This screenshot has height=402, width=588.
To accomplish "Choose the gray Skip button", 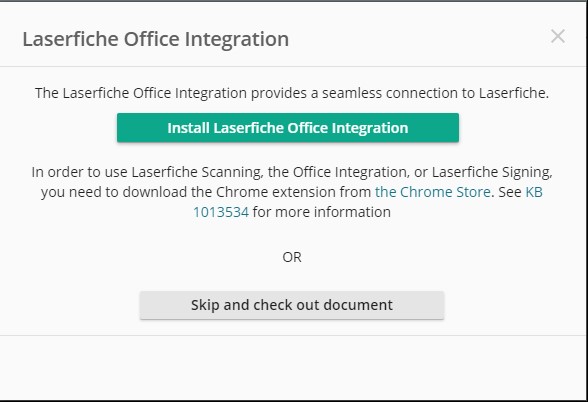I will pyautogui.click(x=292, y=305).
